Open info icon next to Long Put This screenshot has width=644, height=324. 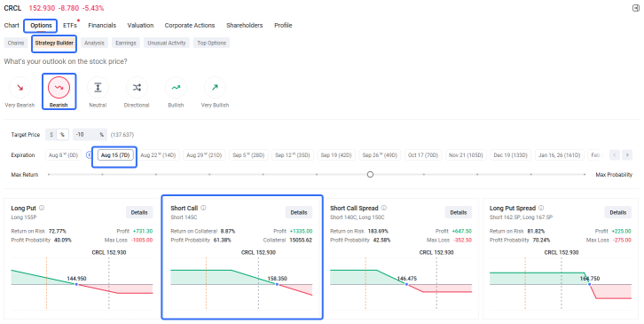coord(42,208)
